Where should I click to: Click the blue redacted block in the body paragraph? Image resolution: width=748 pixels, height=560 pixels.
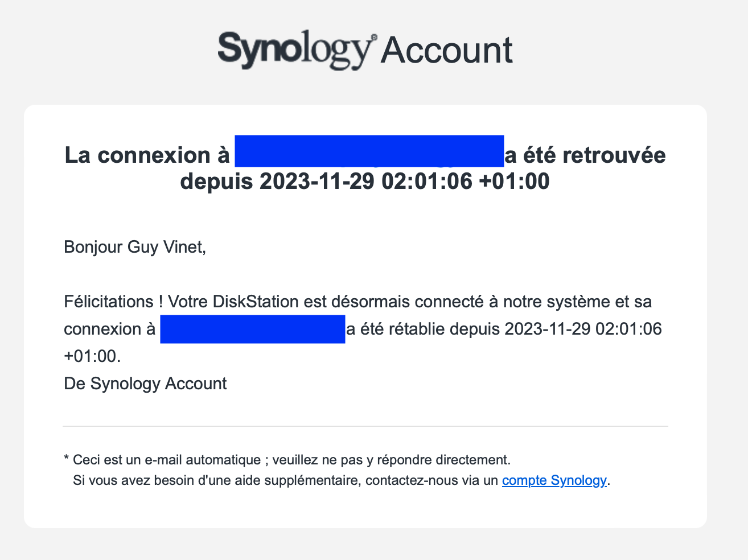(x=252, y=329)
